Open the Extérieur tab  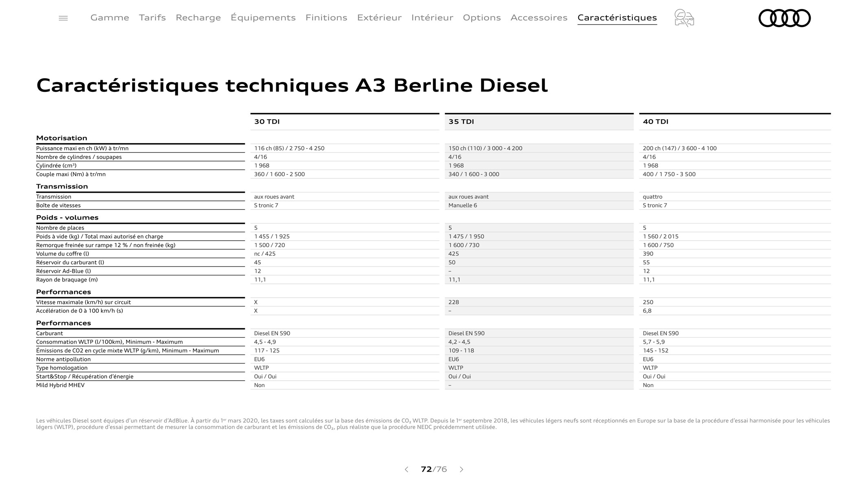[379, 17]
